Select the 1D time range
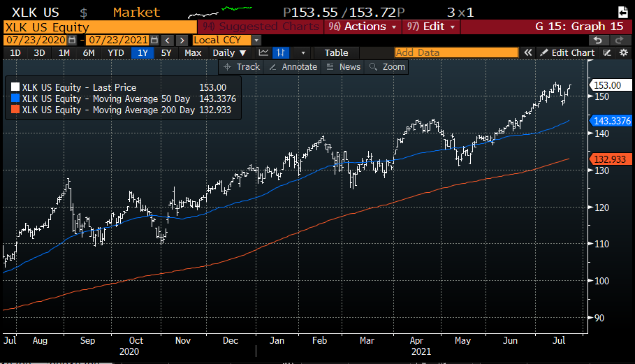The height and width of the screenshot is (364, 635). click(x=15, y=52)
